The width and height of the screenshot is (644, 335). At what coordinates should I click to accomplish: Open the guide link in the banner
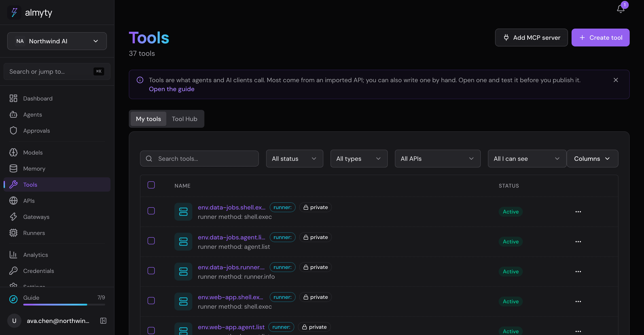pos(172,89)
